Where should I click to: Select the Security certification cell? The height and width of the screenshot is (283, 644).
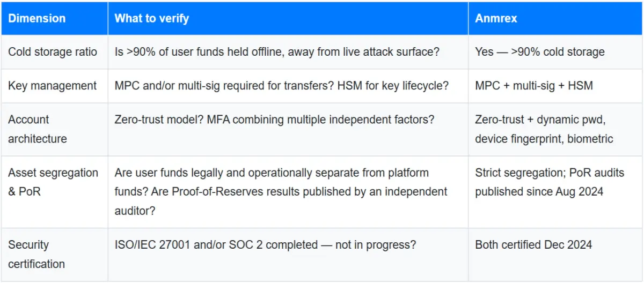pos(54,255)
